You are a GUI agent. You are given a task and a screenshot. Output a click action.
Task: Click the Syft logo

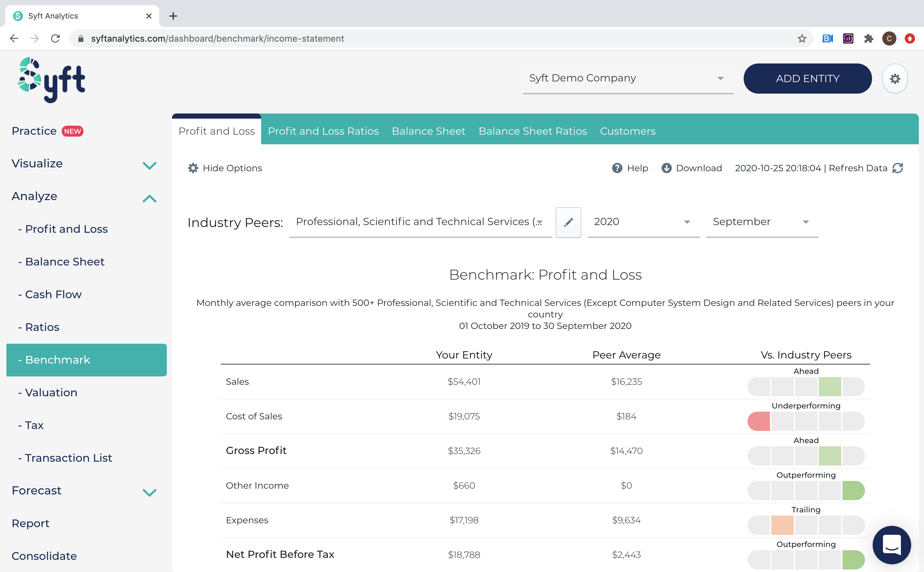[51, 80]
